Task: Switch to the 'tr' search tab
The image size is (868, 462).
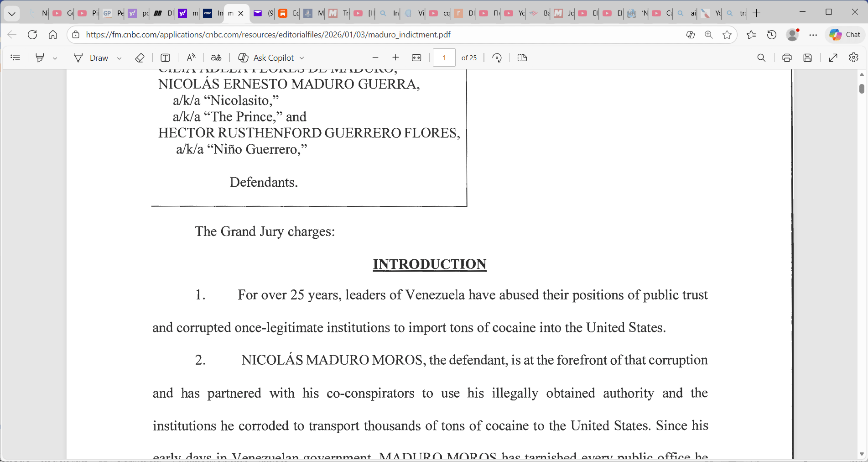Action: pyautogui.click(x=736, y=14)
